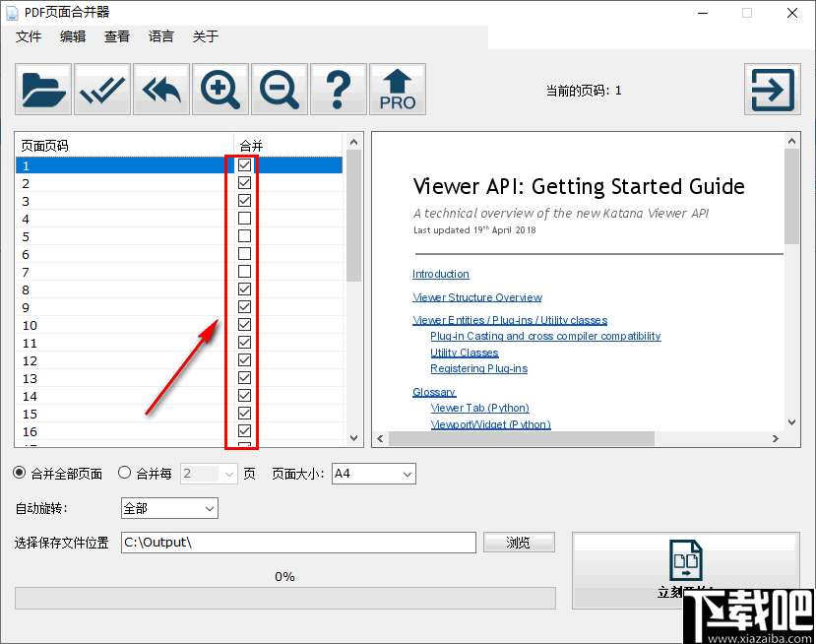
Task: Enable merge checkbox for page 4
Action: (x=243, y=218)
